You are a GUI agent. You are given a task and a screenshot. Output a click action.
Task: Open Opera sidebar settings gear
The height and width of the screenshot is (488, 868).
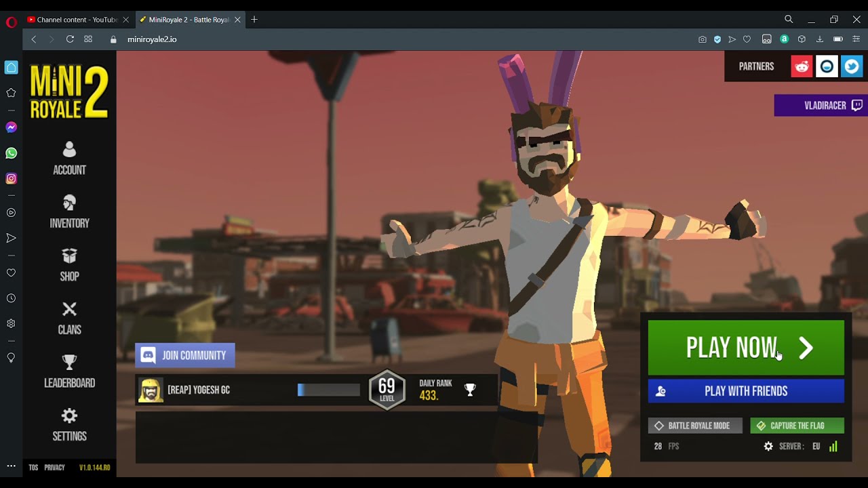tap(11, 324)
